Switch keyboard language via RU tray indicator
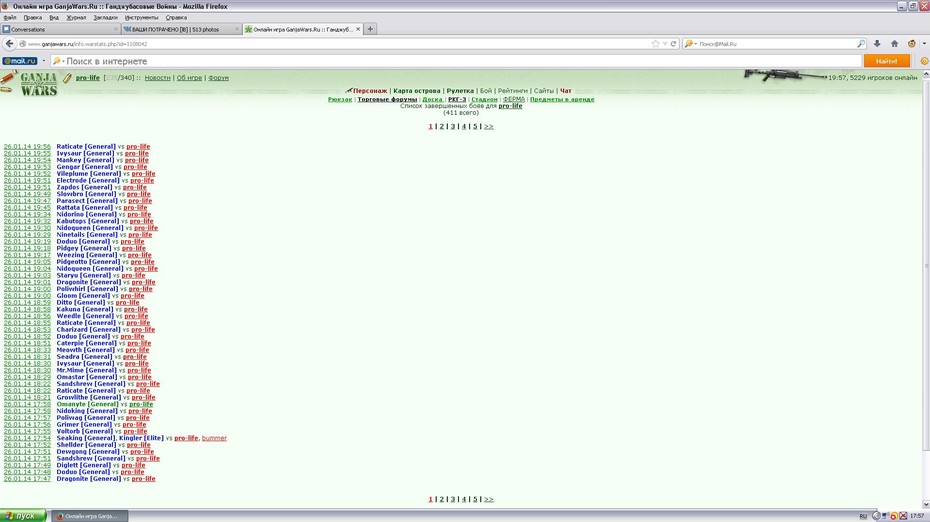 (x=863, y=516)
